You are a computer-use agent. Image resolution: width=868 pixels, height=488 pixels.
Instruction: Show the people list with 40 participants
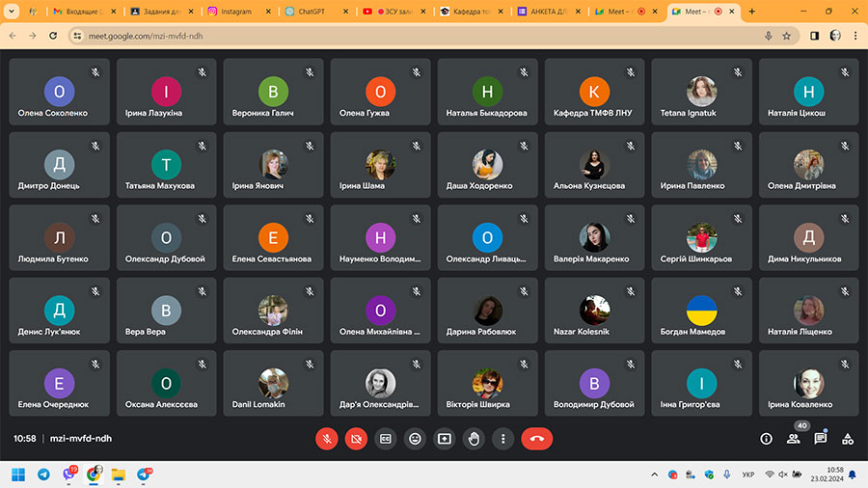[x=794, y=439]
